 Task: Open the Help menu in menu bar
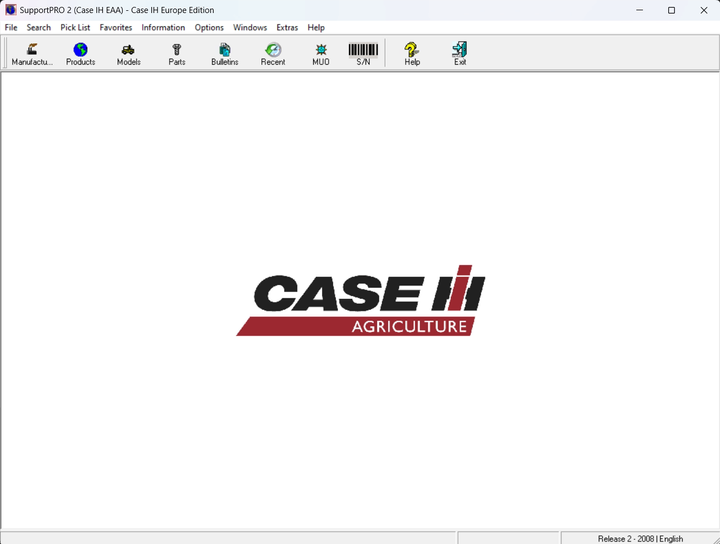pos(316,28)
